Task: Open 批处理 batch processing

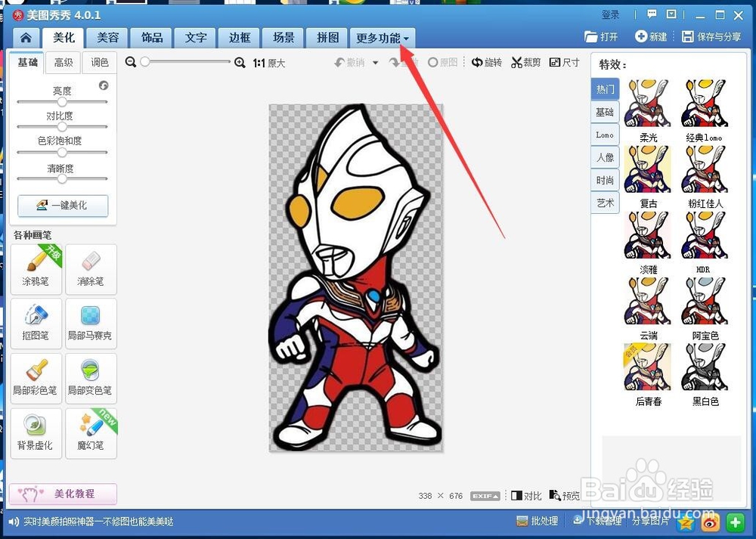Action: pyautogui.click(x=537, y=521)
